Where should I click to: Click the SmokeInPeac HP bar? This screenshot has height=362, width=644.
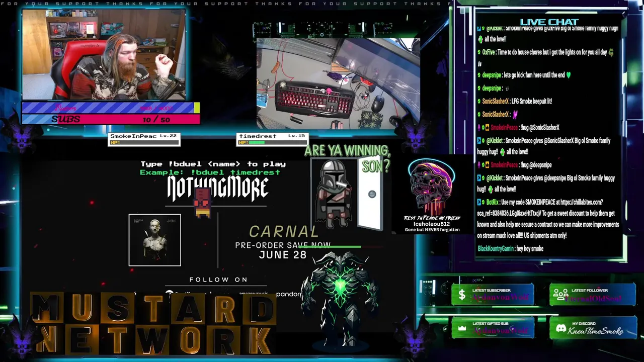[x=145, y=142]
